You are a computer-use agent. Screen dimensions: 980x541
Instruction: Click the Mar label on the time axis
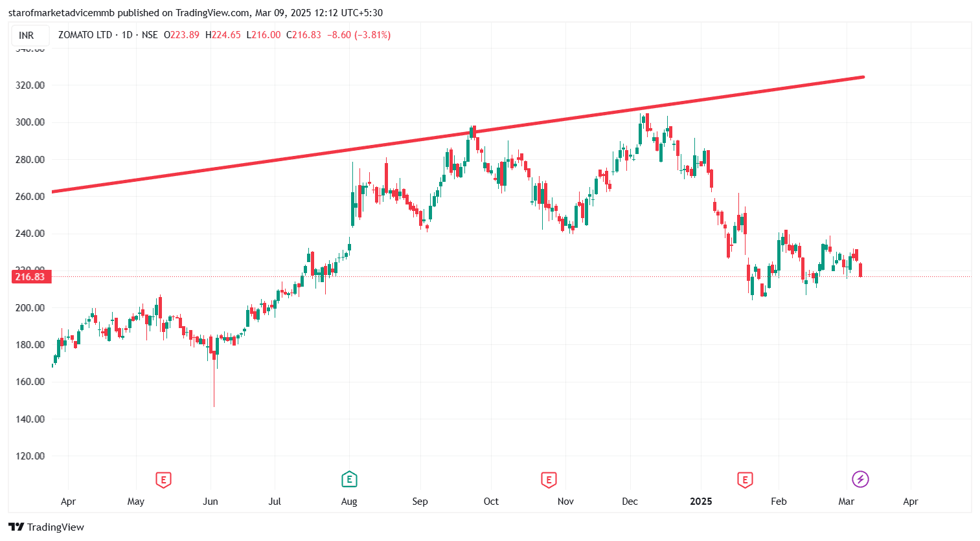846,502
